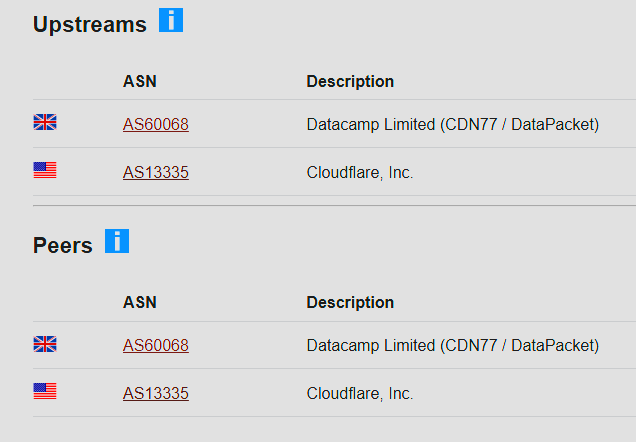Click ASN column header in Peers table
Screen dimensions: 636x442
140,302
